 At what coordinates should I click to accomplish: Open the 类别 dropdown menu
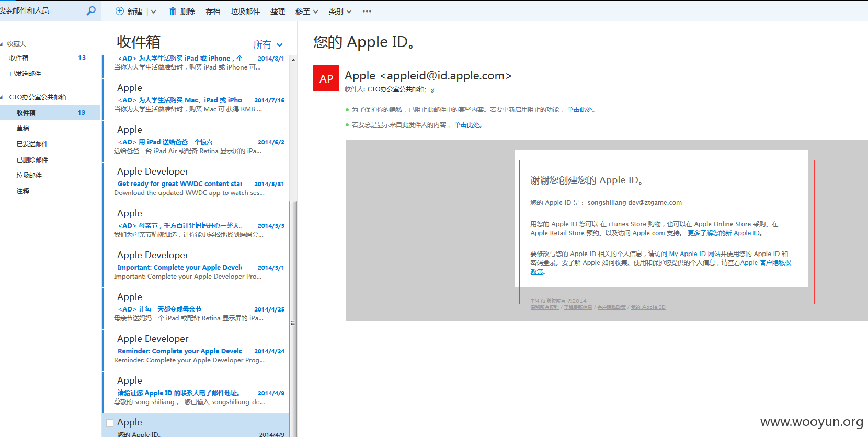pyautogui.click(x=340, y=11)
